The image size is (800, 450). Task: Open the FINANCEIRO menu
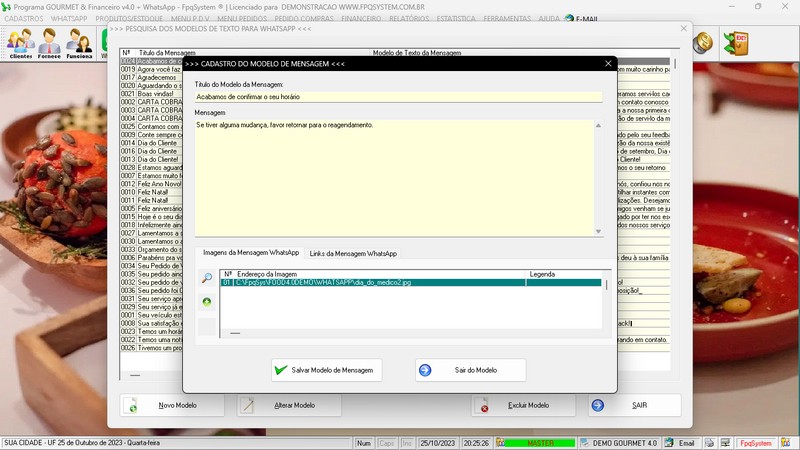361,19
